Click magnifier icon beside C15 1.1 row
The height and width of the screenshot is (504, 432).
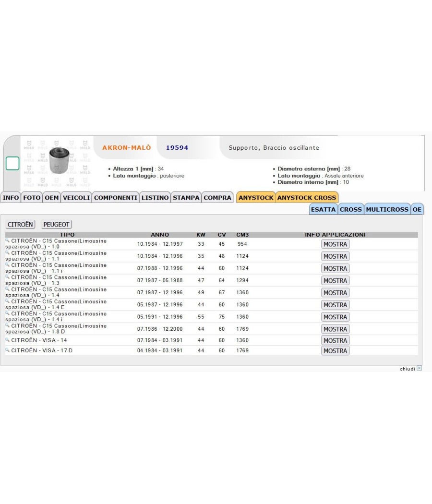7,252
